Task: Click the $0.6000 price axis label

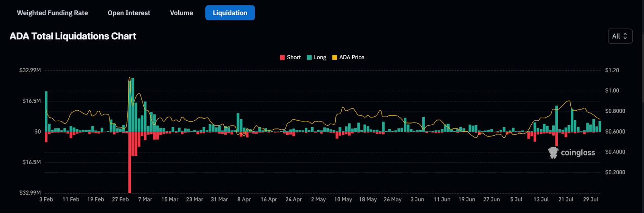Action: pos(615,131)
